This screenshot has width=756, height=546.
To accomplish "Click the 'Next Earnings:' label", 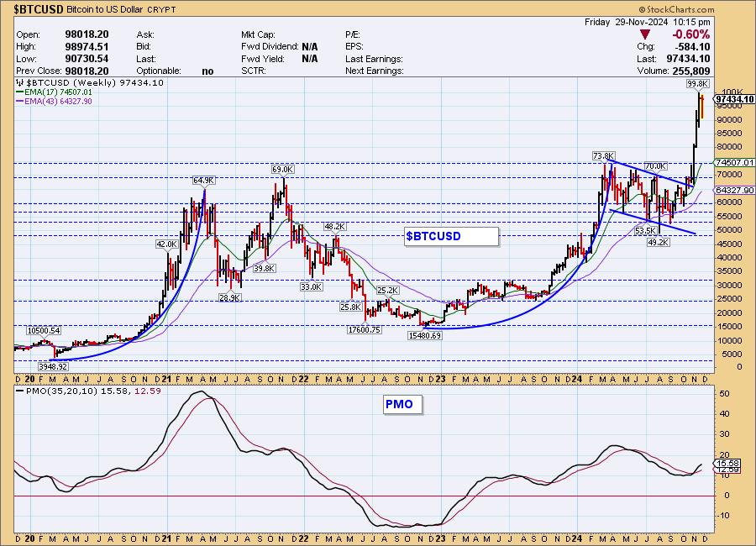I will (x=375, y=71).
